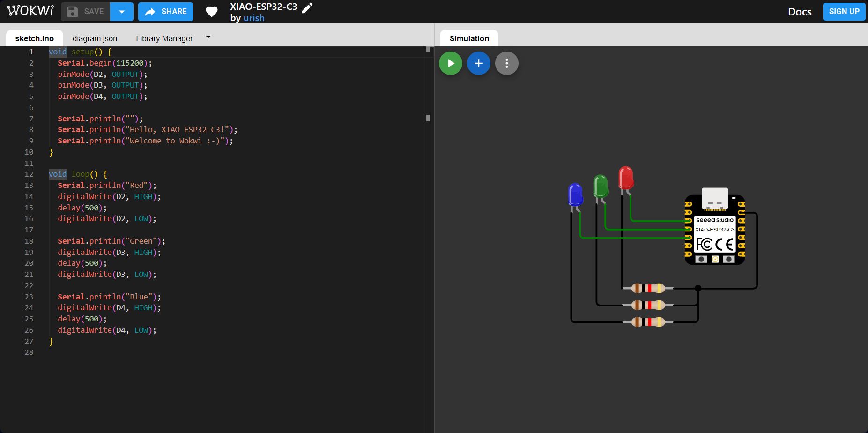
Task: Select the middle resistor
Action: click(x=648, y=305)
